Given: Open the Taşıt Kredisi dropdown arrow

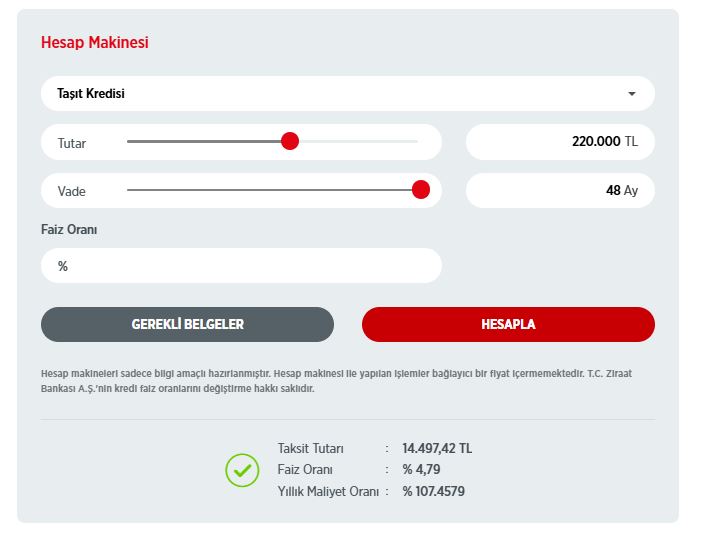Looking at the screenshot, I should click(x=631, y=94).
